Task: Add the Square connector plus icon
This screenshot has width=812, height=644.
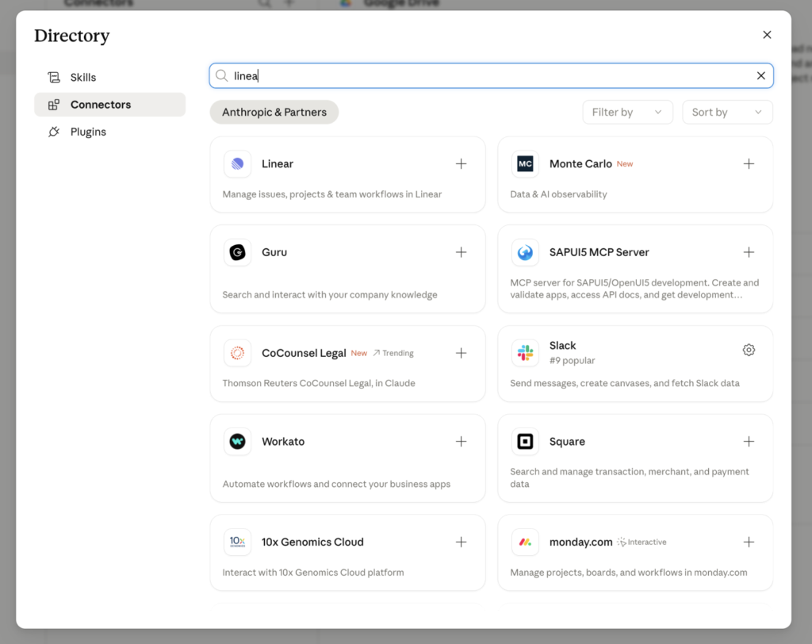Action: pyautogui.click(x=749, y=442)
